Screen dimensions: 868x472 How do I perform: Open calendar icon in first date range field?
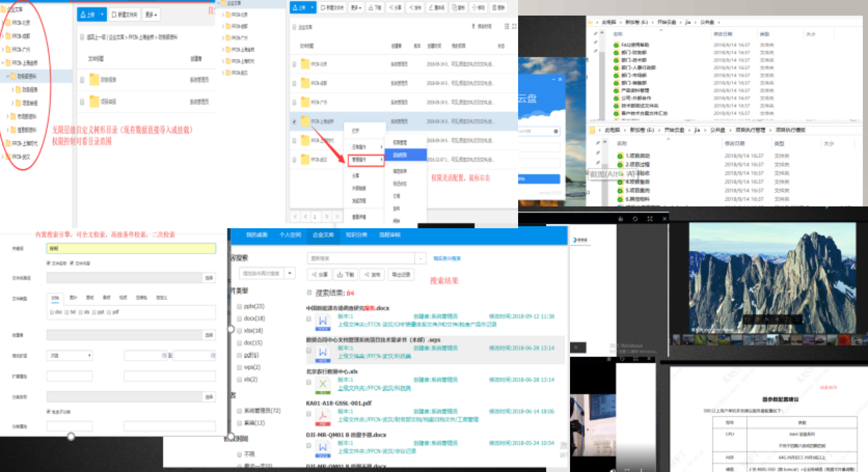pos(165,355)
